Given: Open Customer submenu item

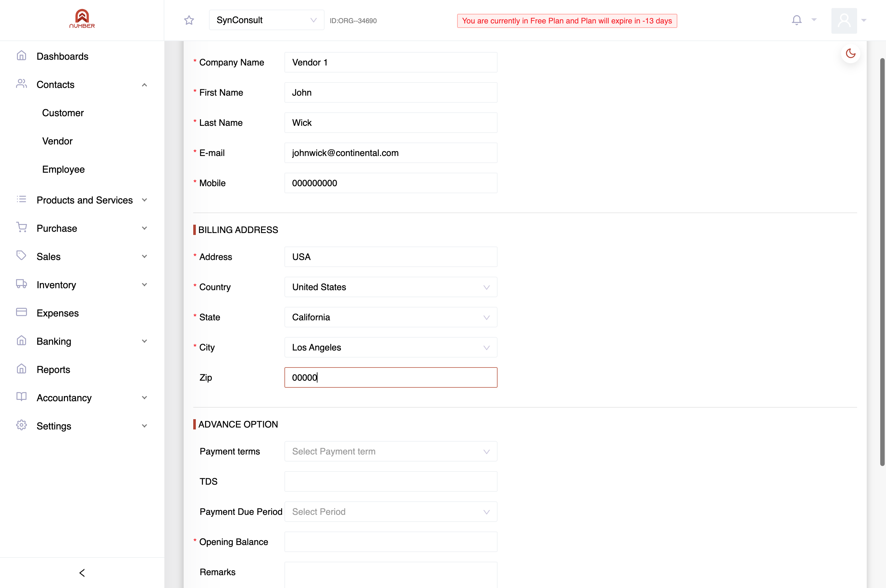Looking at the screenshot, I should [x=63, y=113].
